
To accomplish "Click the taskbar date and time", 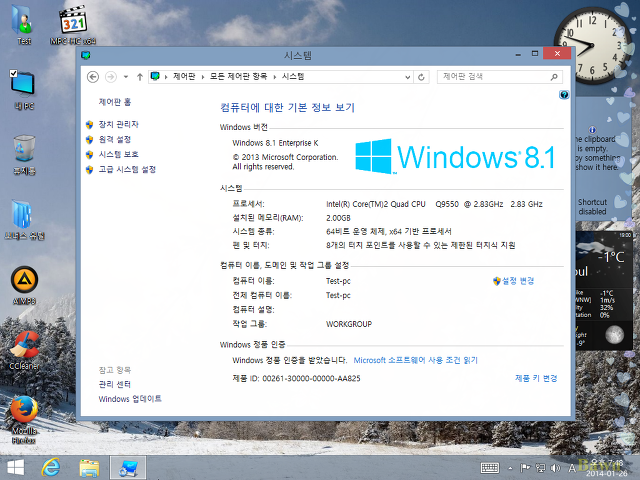I will click(x=607, y=468).
